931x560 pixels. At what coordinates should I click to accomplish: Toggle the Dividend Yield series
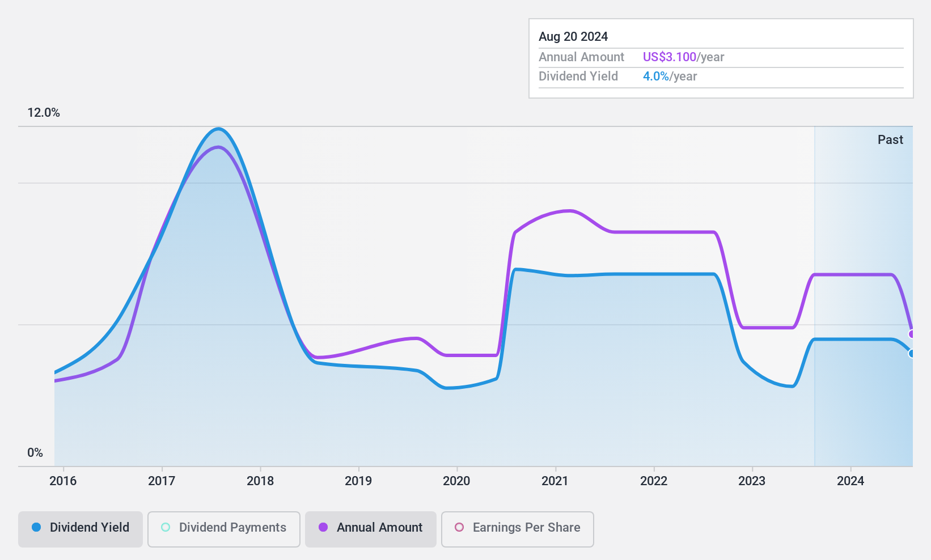coord(81,529)
